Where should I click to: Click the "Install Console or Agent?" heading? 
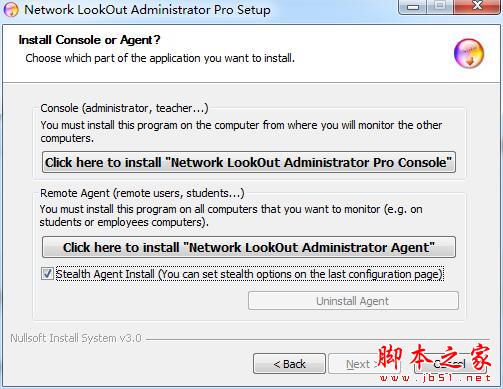pyautogui.click(x=89, y=40)
